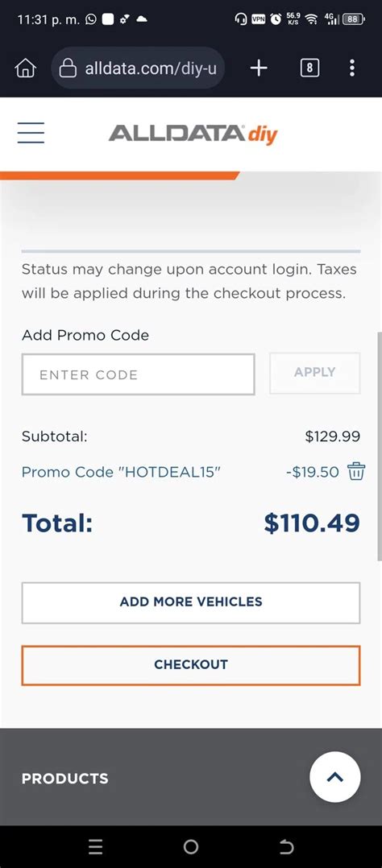The height and width of the screenshot is (868, 382).
Task: Tap the browser home icon
Action: click(x=26, y=68)
